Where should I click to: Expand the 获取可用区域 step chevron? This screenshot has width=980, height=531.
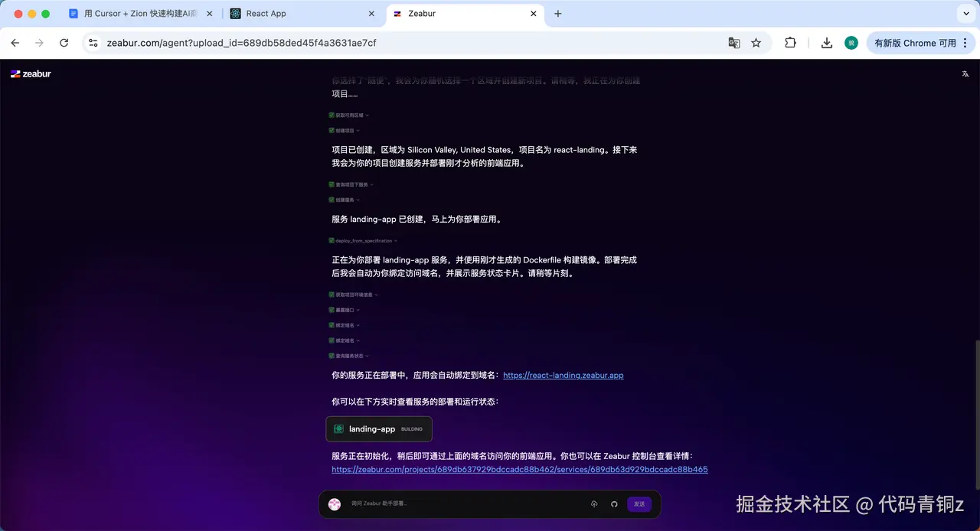367,116
